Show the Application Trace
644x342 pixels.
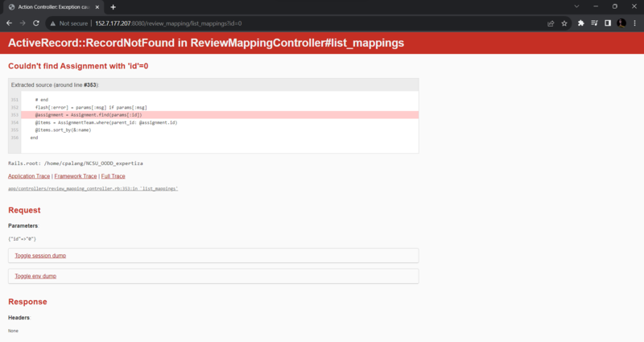click(x=29, y=176)
